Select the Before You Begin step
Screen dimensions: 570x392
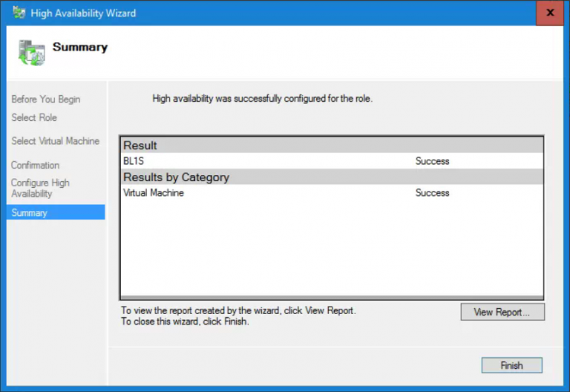click(46, 99)
